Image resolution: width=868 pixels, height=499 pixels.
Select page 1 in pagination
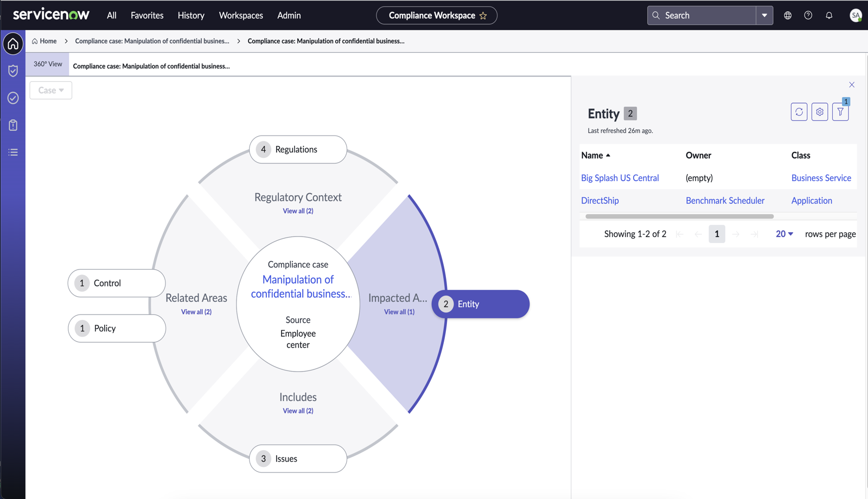pos(717,234)
